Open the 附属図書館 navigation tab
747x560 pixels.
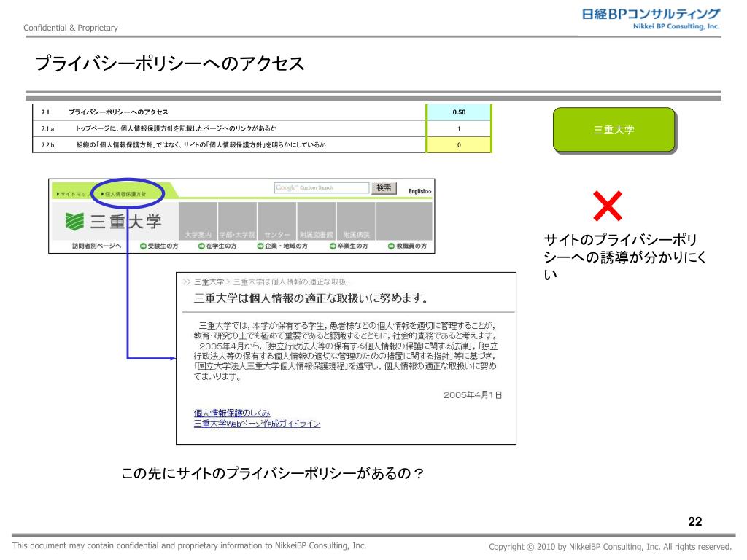317,222
